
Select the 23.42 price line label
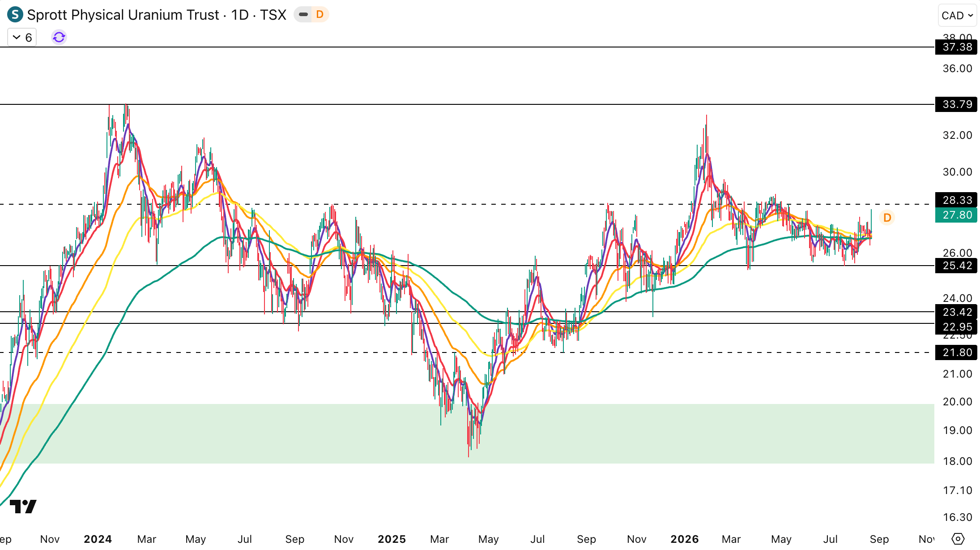pyautogui.click(x=956, y=312)
